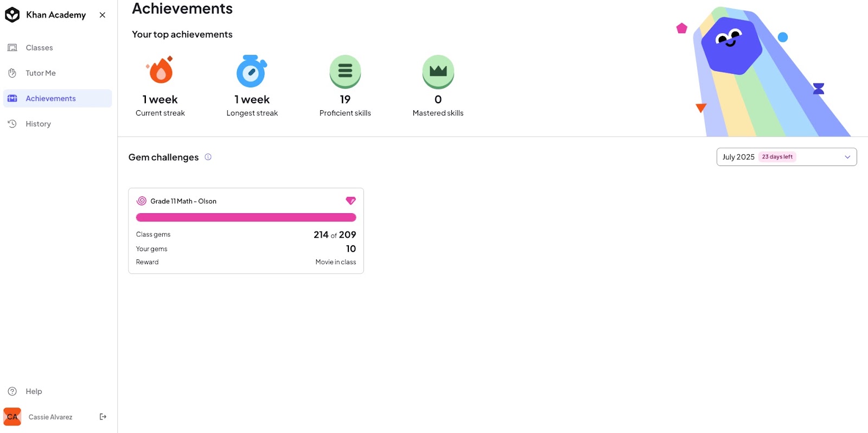Open Help from the sidebar
The width and height of the screenshot is (868, 433).
(x=58, y=391)
